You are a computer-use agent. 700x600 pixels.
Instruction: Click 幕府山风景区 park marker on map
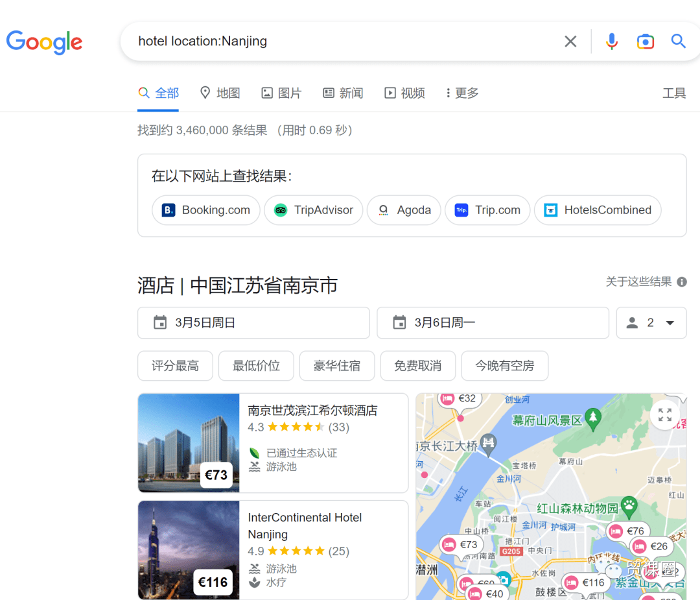pyautogui.click(x=593, y=418)
